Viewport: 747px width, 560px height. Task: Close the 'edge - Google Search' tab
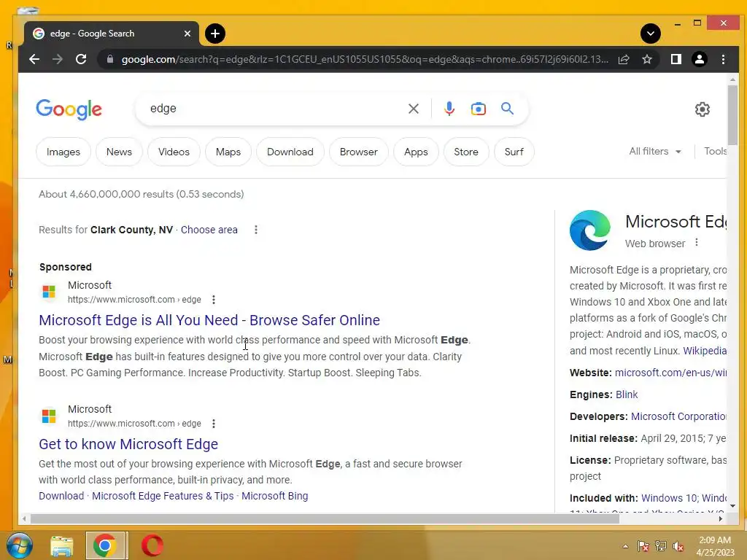point(187,34)
